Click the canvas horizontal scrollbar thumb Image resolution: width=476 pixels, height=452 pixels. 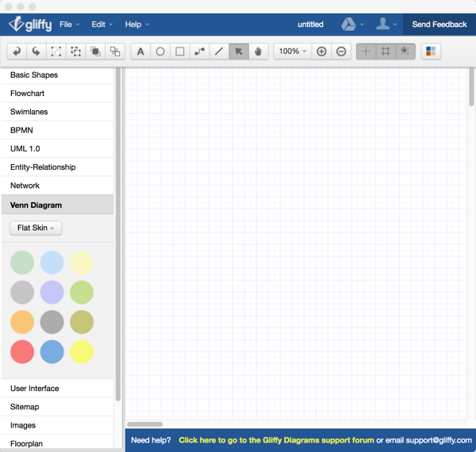click(145, 424)
